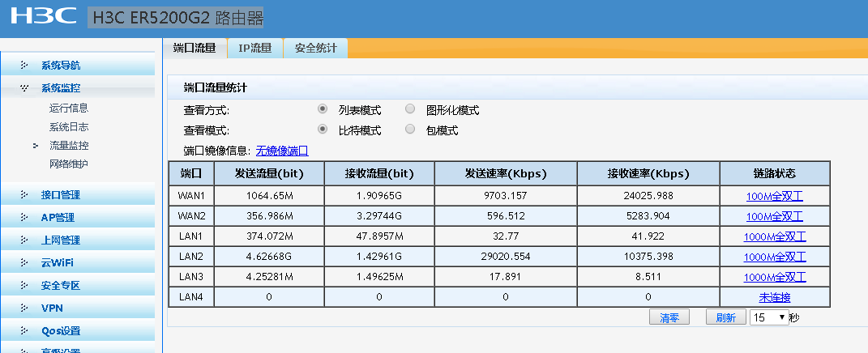868x353 pixels.
Task: Expand the 云WiFi menu arrow
Action: pyautogui.click(x=24, y=263)
